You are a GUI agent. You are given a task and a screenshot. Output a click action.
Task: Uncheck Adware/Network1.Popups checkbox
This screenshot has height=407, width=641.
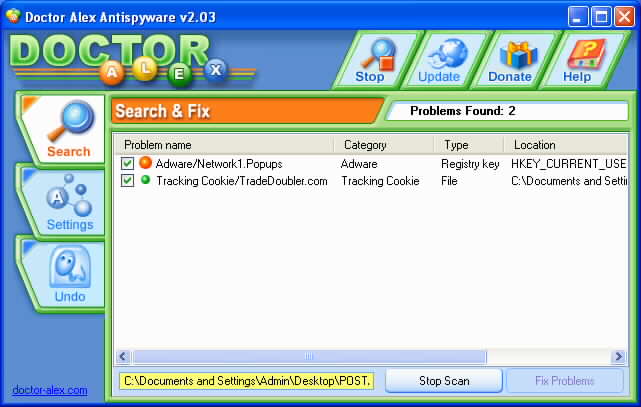point(127,164)
